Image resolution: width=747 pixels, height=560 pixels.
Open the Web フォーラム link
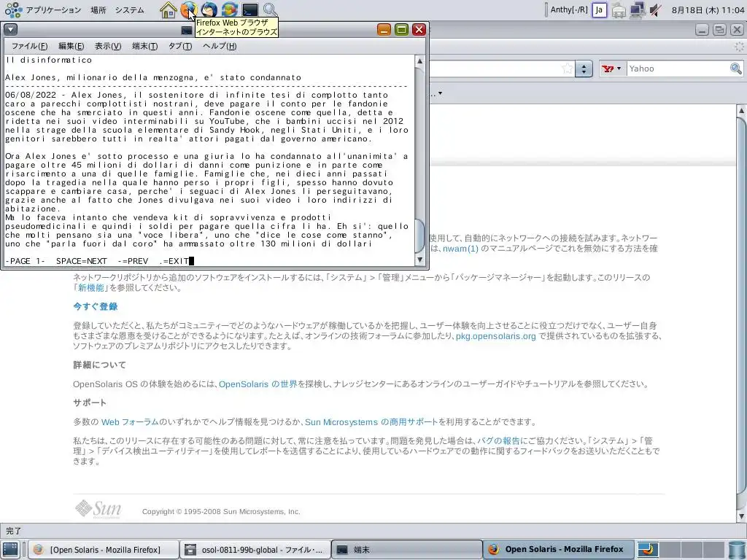coord(130,422)
